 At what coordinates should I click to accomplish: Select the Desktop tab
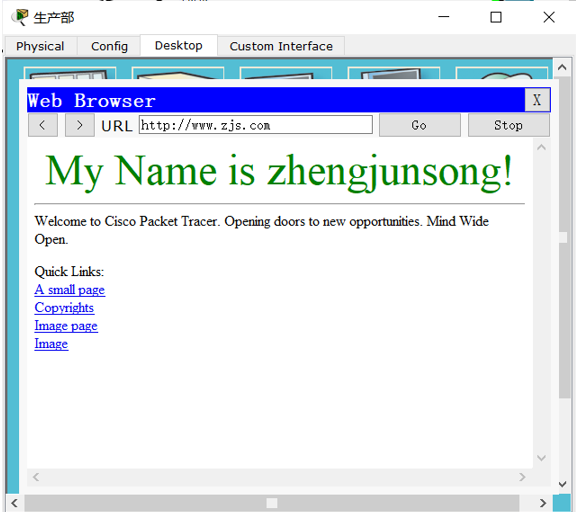[x=179, y=46]
